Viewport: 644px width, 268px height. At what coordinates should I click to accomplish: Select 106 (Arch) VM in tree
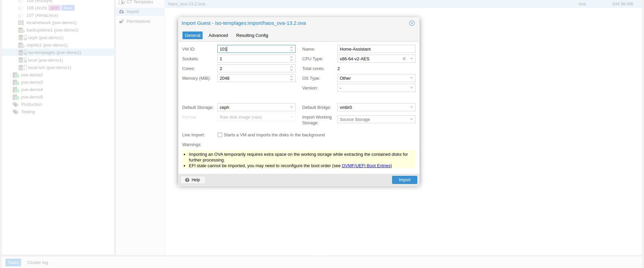tap(37, 8)
